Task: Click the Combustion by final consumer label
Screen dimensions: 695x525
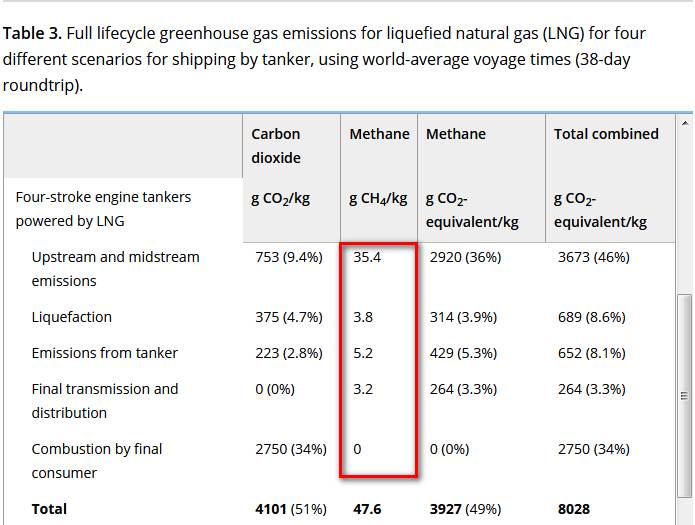Action: point(97,461)
